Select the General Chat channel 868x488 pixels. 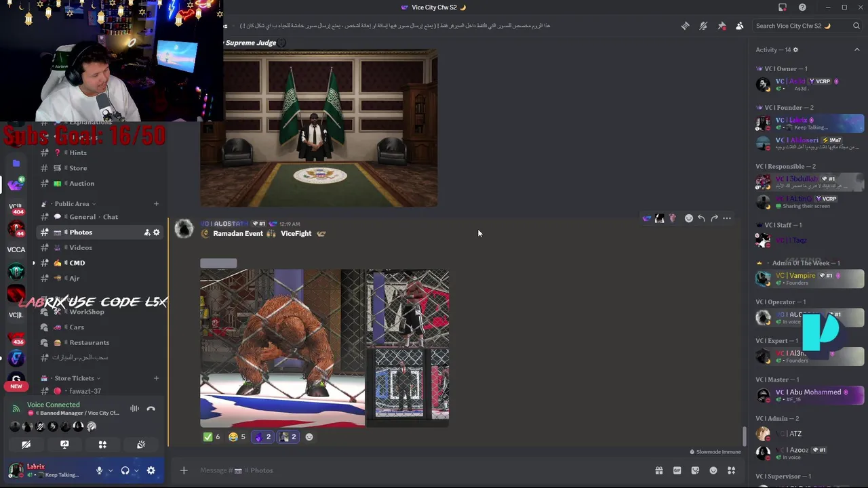point(99,217)
